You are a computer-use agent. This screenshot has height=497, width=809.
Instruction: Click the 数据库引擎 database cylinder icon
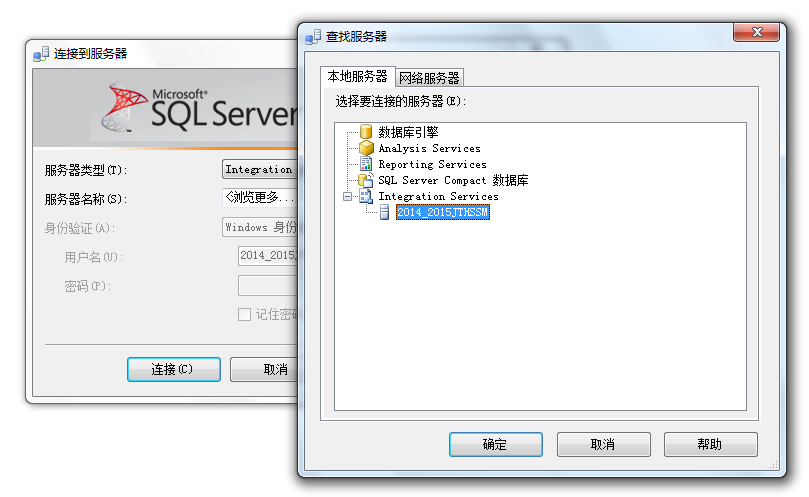click(x=366, y=132)
